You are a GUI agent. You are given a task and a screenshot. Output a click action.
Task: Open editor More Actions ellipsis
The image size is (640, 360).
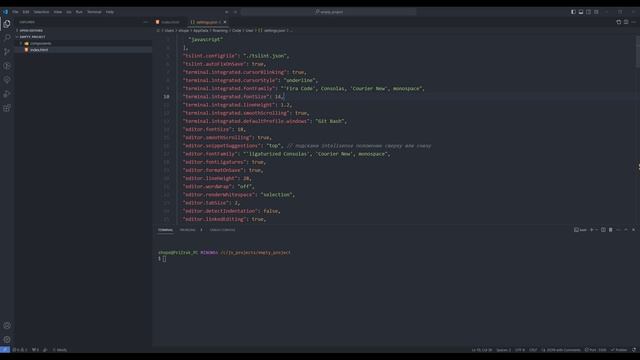[x=633, y=22]
